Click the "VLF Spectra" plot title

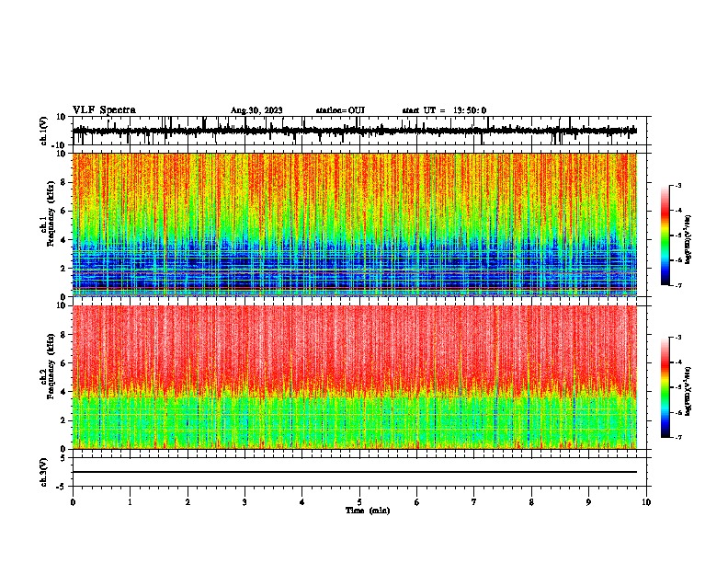(104, 109)
